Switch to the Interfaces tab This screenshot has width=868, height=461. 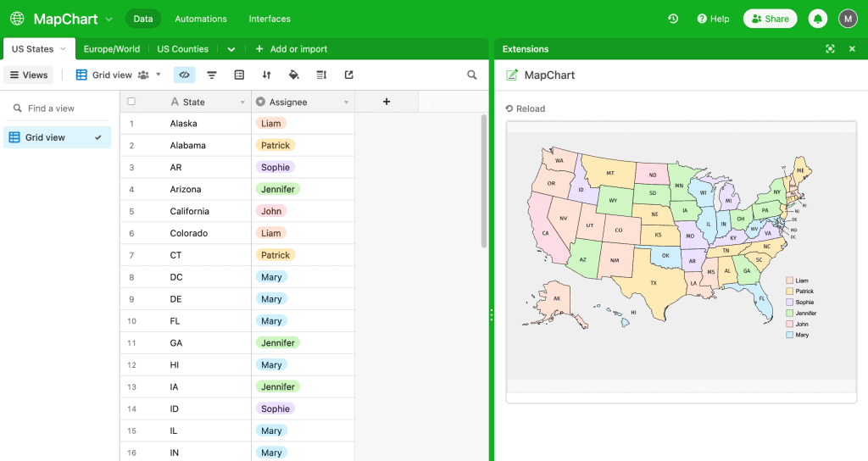(x=270, y=19)
